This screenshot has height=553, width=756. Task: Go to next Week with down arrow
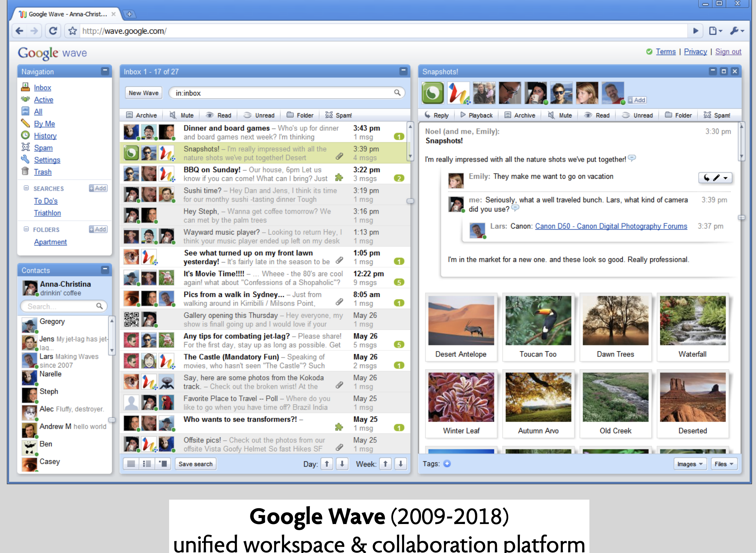pyautogui.click(x=401, y=464)
